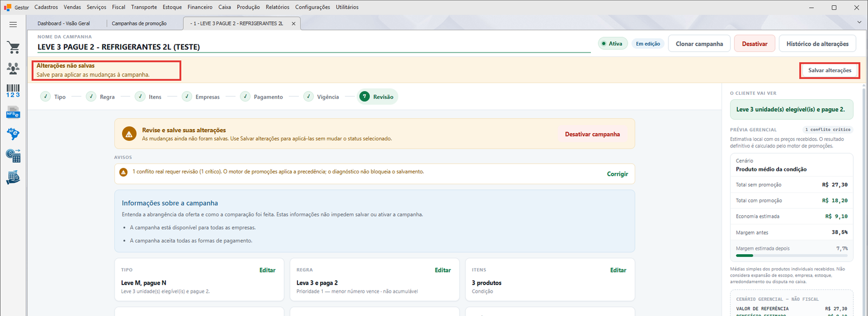Open the Cadastros menu
This screenshot has width=868, height=316.
[46, 7]
